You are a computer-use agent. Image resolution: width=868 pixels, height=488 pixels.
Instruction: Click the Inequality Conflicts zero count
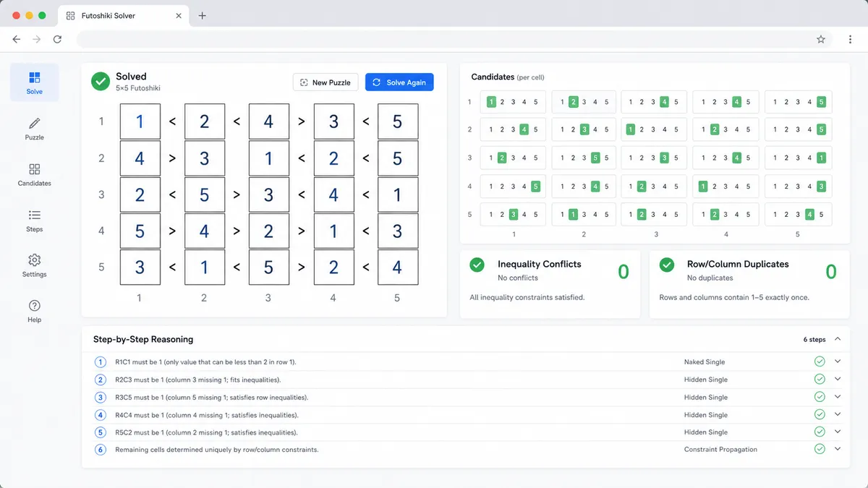(623, 272)
